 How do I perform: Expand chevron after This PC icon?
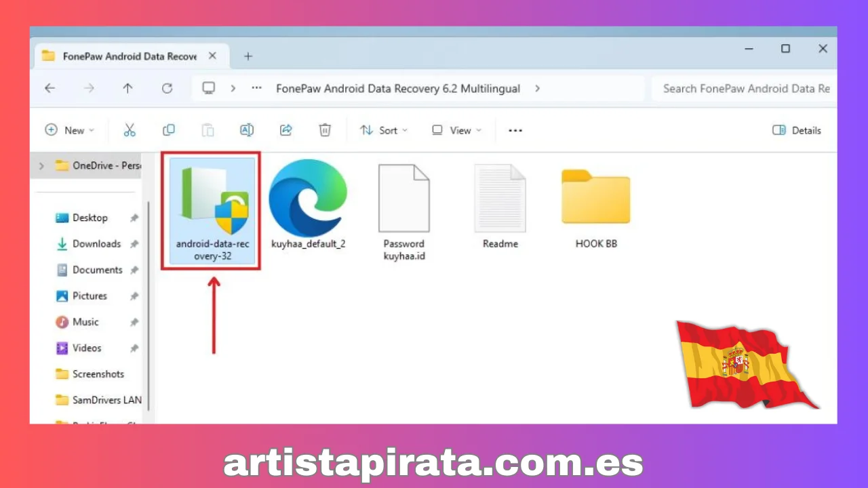coord(233,88)
